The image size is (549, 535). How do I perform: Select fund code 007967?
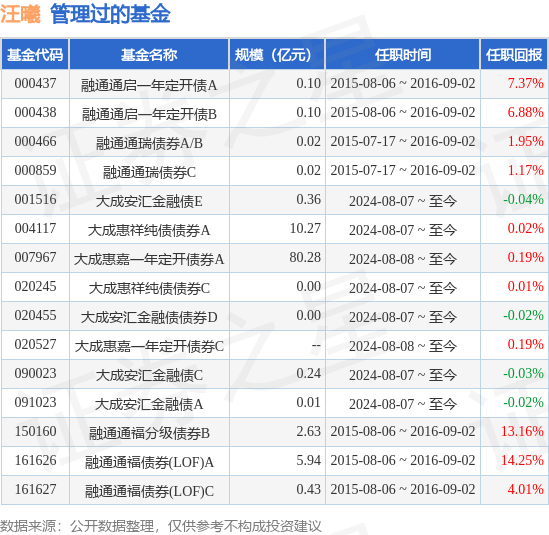(x=35, y=258)
